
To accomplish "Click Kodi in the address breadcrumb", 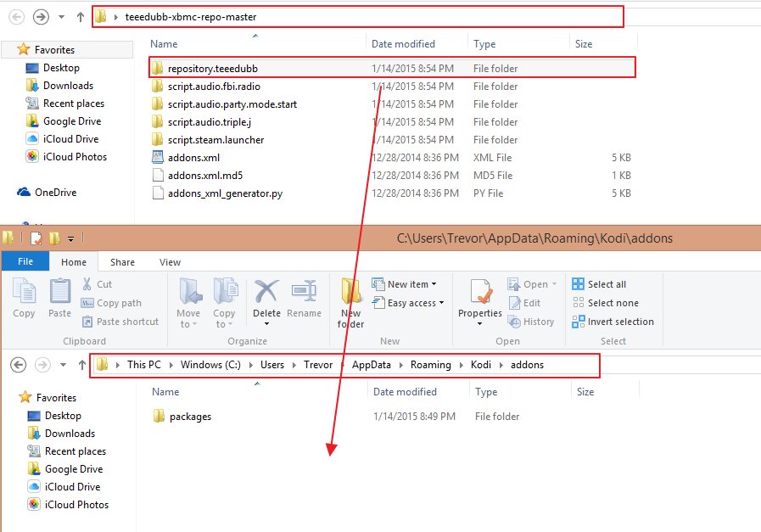I will click(x=481, y=365).
